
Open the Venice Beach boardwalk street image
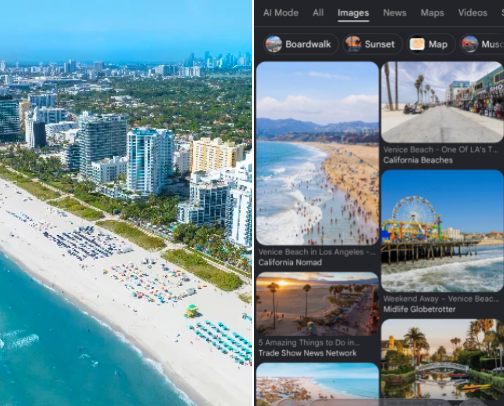click(442, 102)
